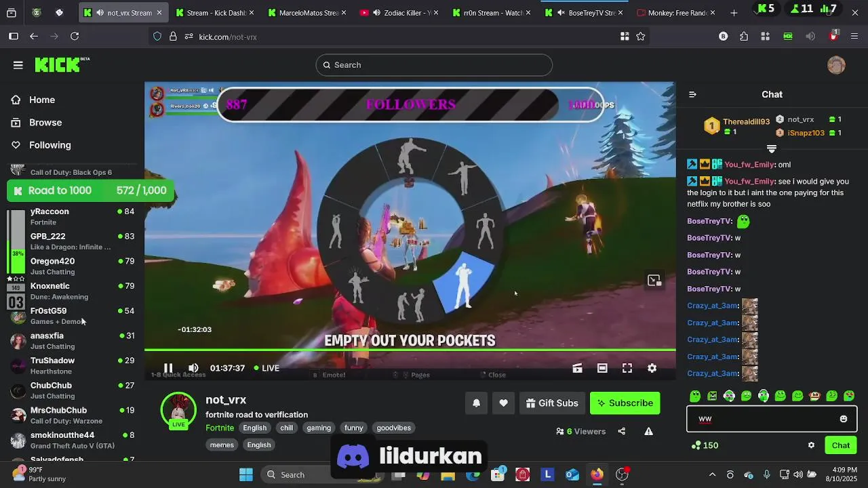The width and height of the screenshot is (868, 488).
Task: Pause the stream video
Action: point(168,368)
